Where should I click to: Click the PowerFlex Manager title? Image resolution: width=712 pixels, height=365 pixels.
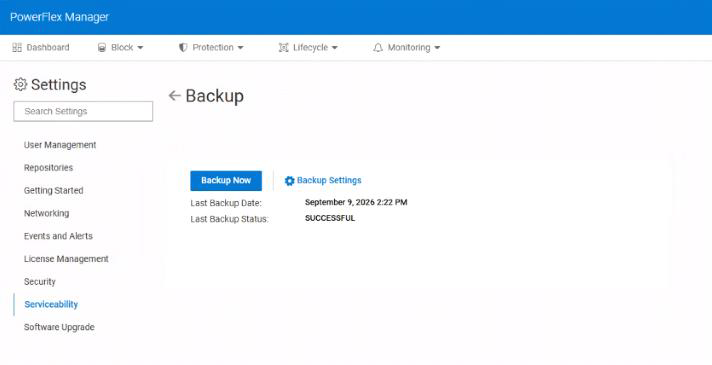tap(59, 17)
